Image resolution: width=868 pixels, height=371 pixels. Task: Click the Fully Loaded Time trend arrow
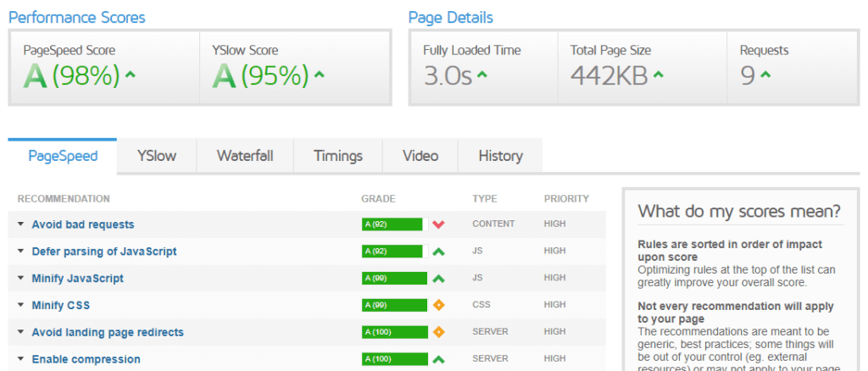point(482,75)
